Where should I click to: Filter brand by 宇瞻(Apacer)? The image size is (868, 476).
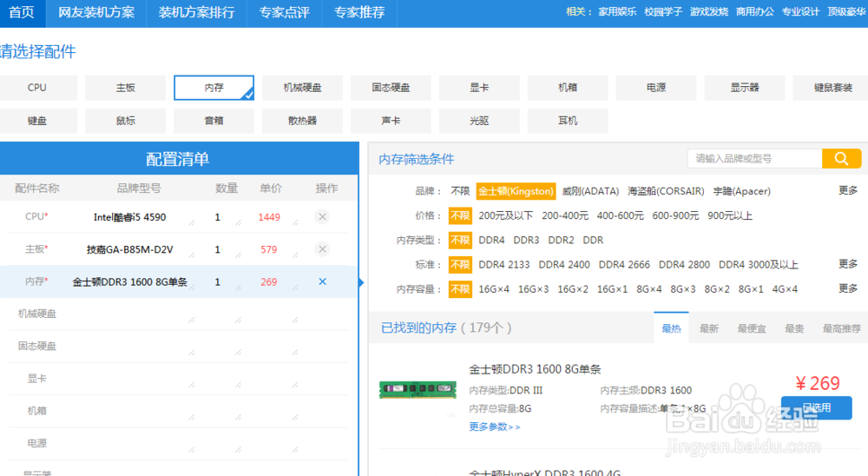point(742,191)
